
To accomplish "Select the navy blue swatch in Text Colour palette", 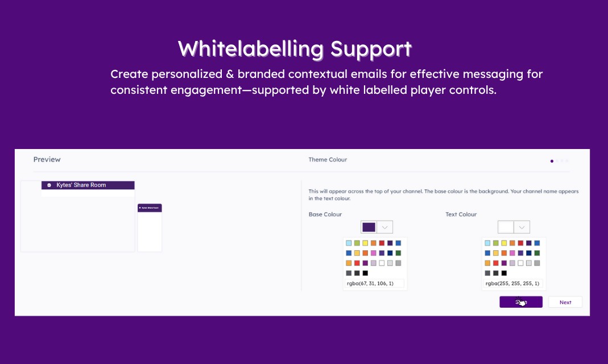I will (x=528, y=253).
